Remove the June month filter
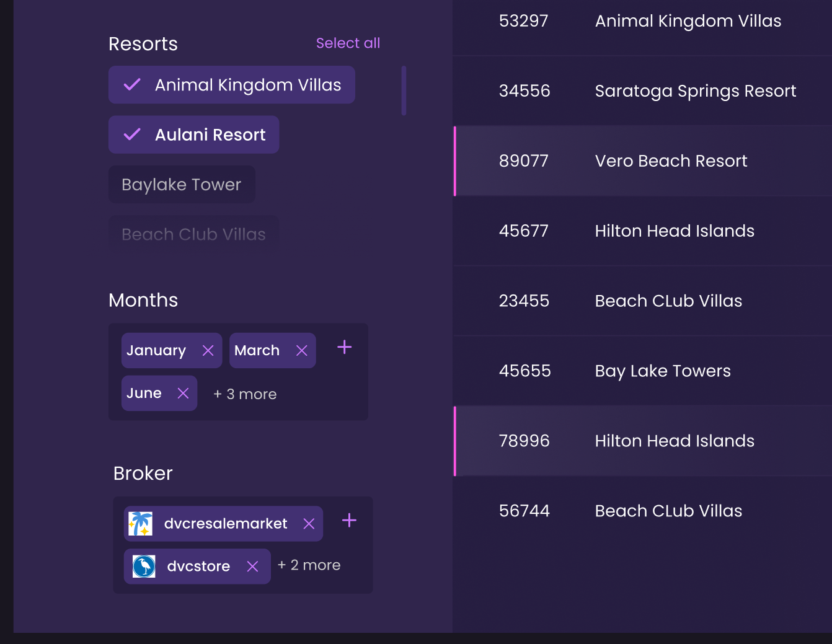 coord(183,393)
